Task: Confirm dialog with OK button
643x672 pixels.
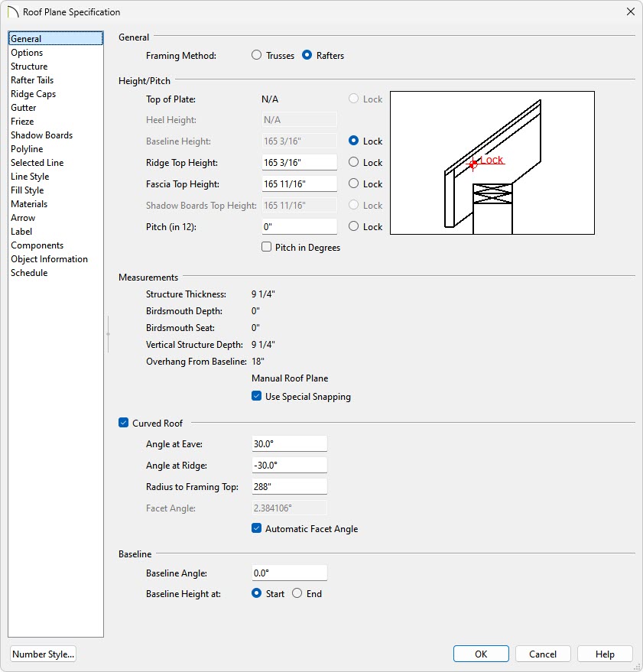Action: (481, 654)
